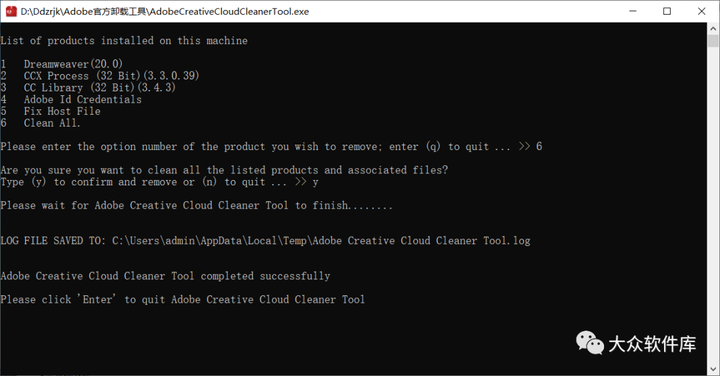Close the AdobeCreativeCloudCleanerTool window
This screenshot has width=720, height=376.
[x=702, y=11]
